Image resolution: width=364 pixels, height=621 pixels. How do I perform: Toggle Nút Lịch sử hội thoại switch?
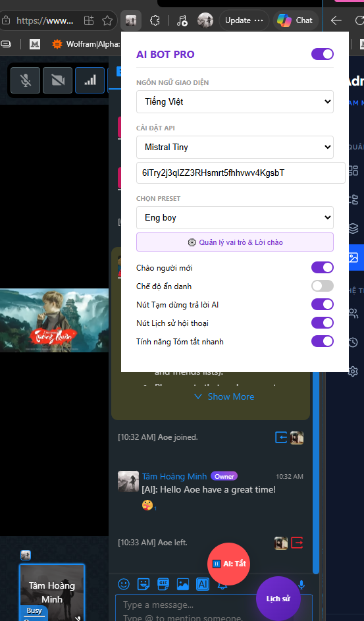pyautogui.click(x=323, y=323)
